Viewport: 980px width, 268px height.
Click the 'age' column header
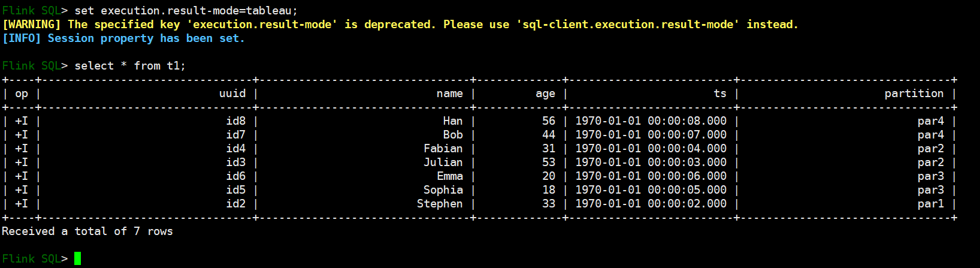(545, 94)
